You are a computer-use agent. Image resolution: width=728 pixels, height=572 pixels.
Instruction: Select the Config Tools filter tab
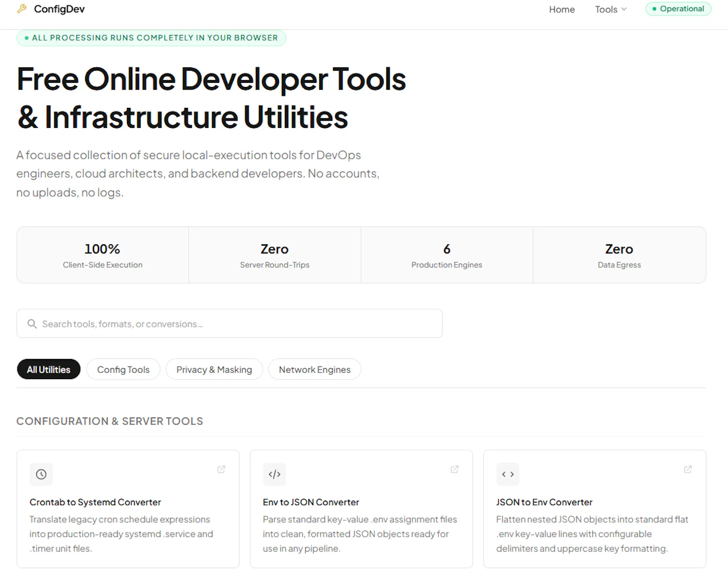pyautogui.click(x=123, y=369)
